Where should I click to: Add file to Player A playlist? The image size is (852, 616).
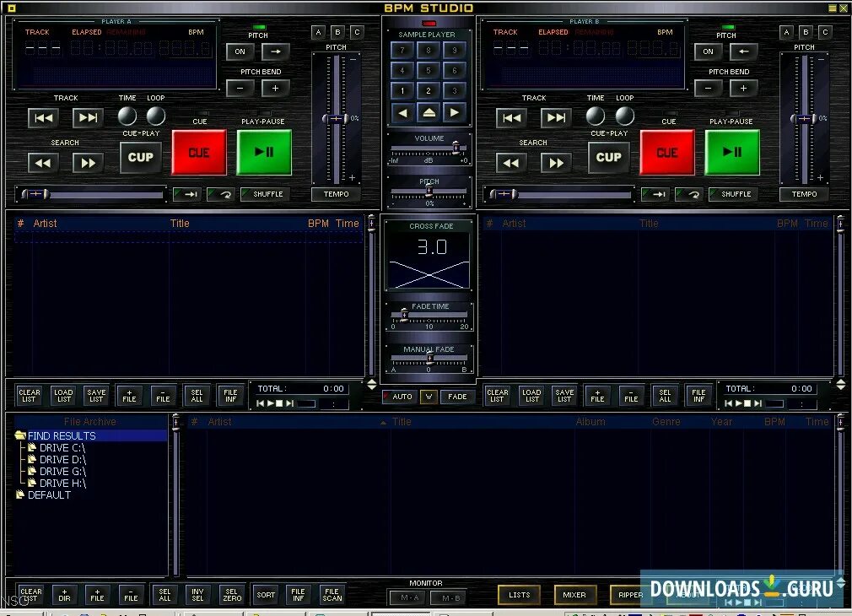pos(129,395)
